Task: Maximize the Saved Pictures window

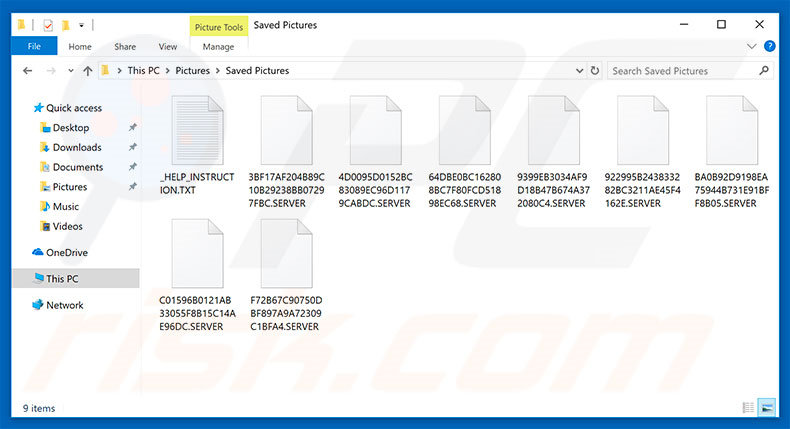Action: [x=721, y=24]
